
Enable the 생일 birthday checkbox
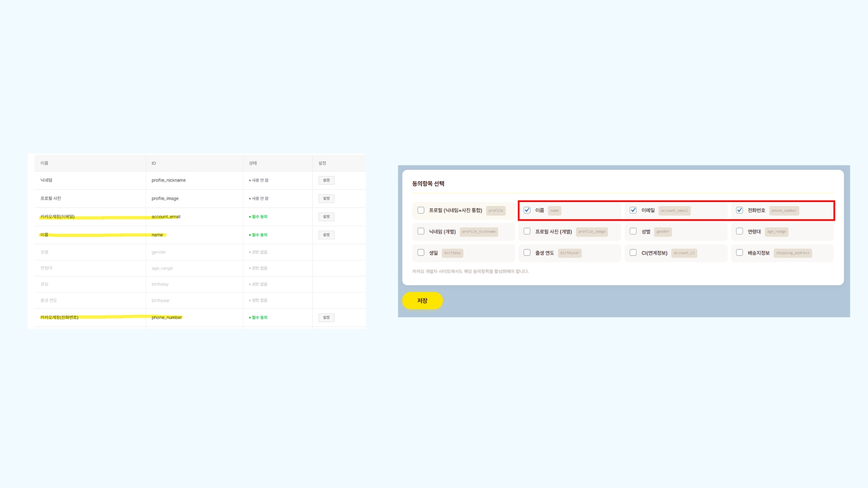[421, 253]
